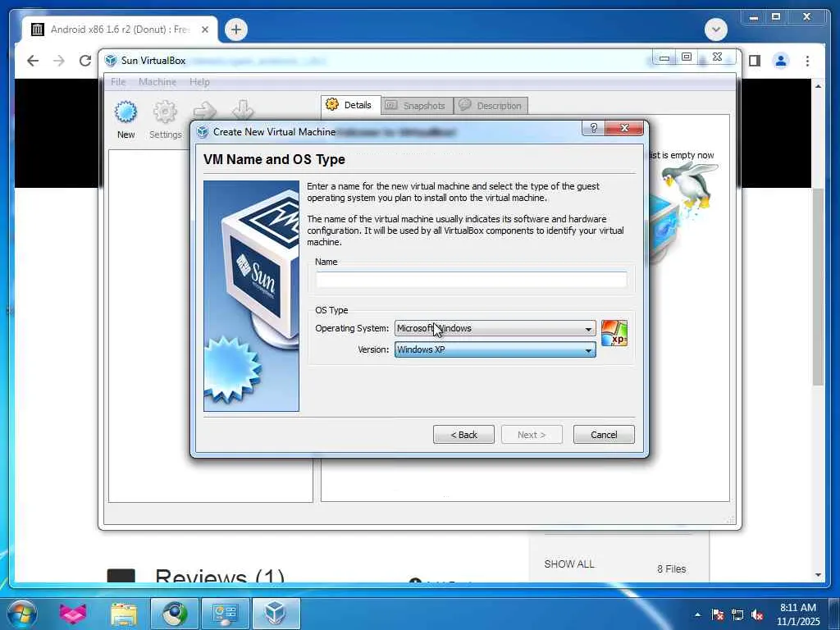This screenshot has width=840, height=630.
Task: Click the page scrollbar down arrow
Action: 818,575
